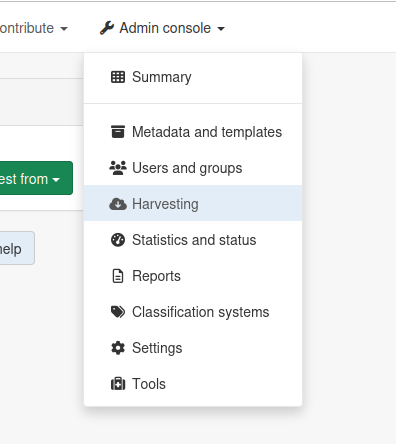Collapse the Admin console dropdown caret

[221, 29]
